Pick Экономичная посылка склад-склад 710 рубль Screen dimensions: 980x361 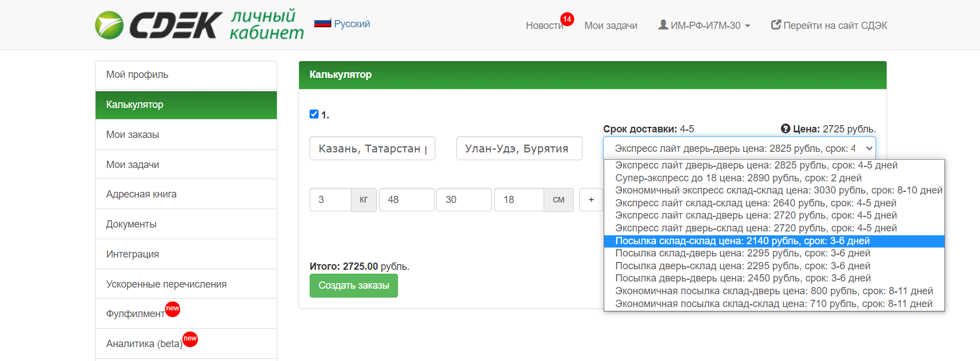(x=774, y=304)
